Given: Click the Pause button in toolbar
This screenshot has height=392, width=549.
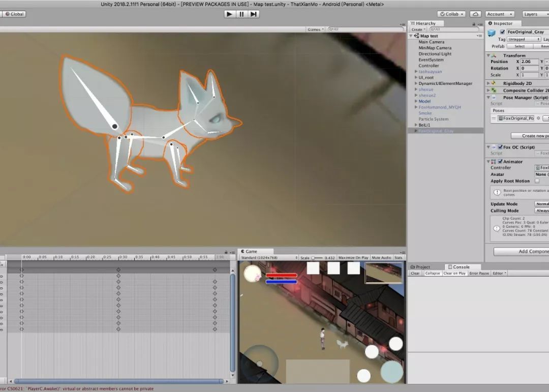Looking at the screenshot, I should [241, 14].
